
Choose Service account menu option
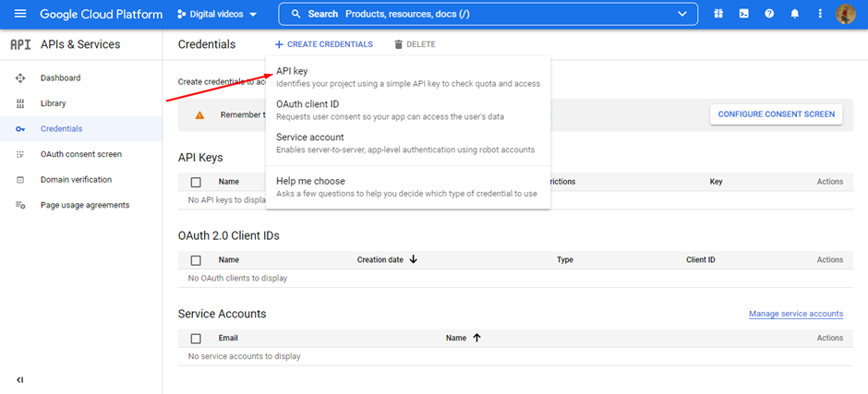coord(408,143)
